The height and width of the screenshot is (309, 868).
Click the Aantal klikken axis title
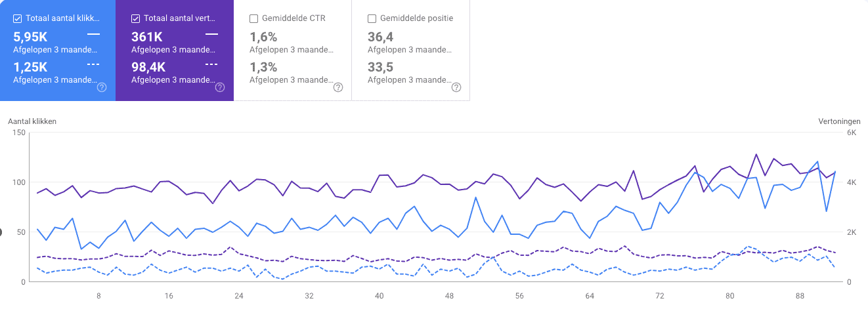pyautogui.click(x=32, y=121)
